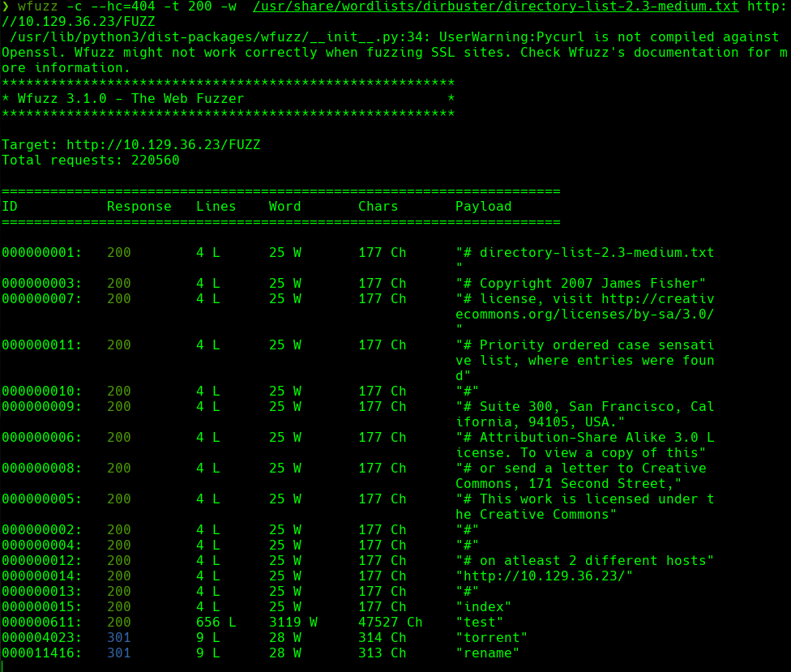Click the 'Chars' column header
The height and width of the screenshot is (672, 791).
click(378, 207)
